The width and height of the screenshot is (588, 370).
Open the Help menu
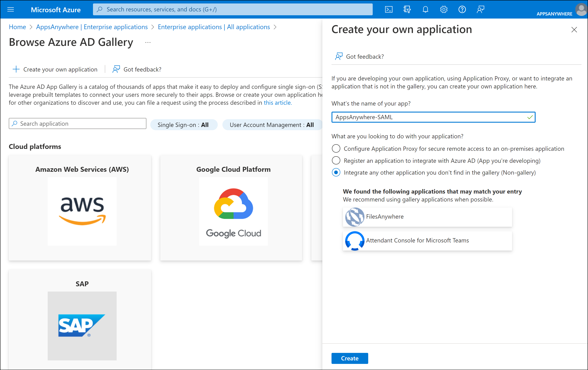[x=462, y=9]
